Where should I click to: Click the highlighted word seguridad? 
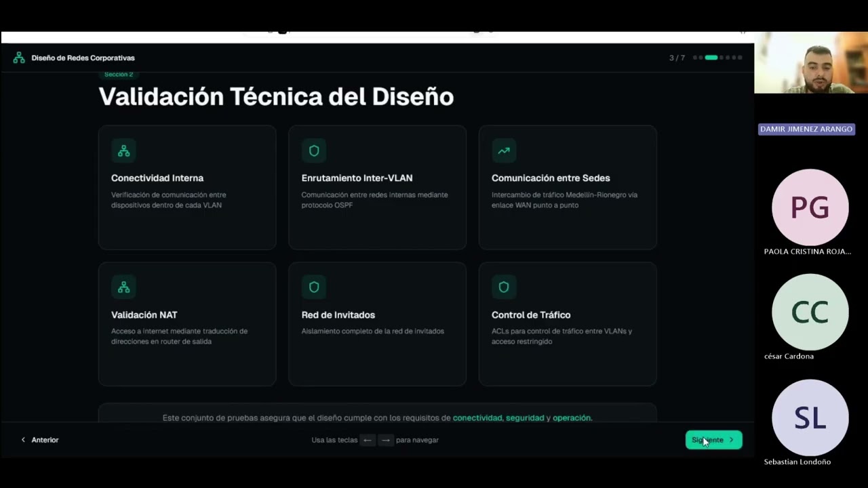525,418
